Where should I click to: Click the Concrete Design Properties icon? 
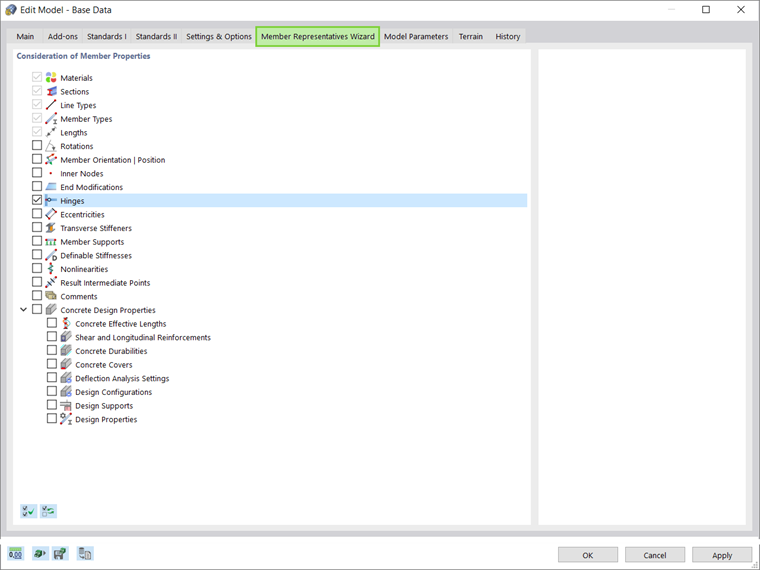51,310
